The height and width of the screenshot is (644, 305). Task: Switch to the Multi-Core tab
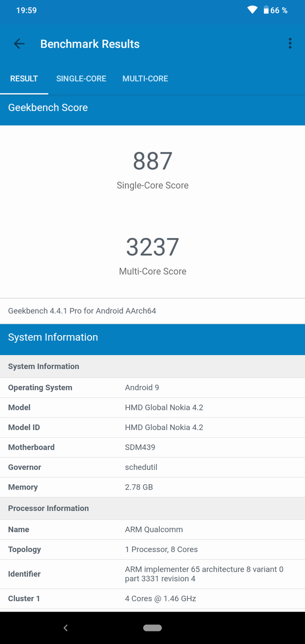tap(145, 79)
